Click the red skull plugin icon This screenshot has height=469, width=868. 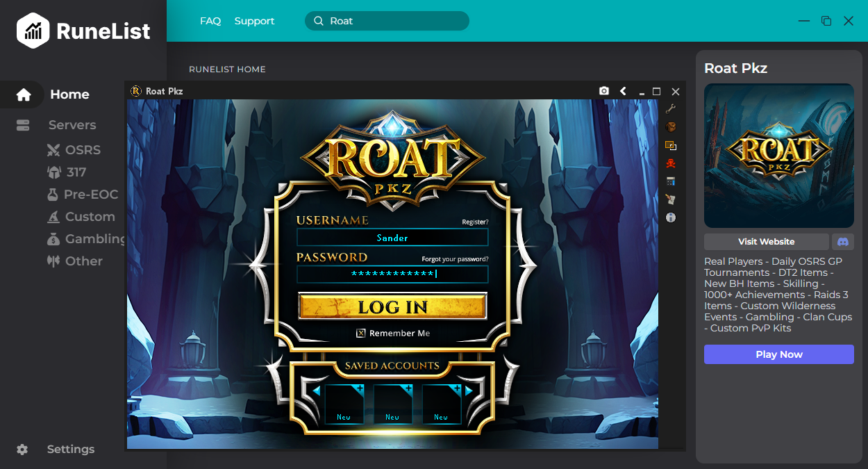pos(671,164)
